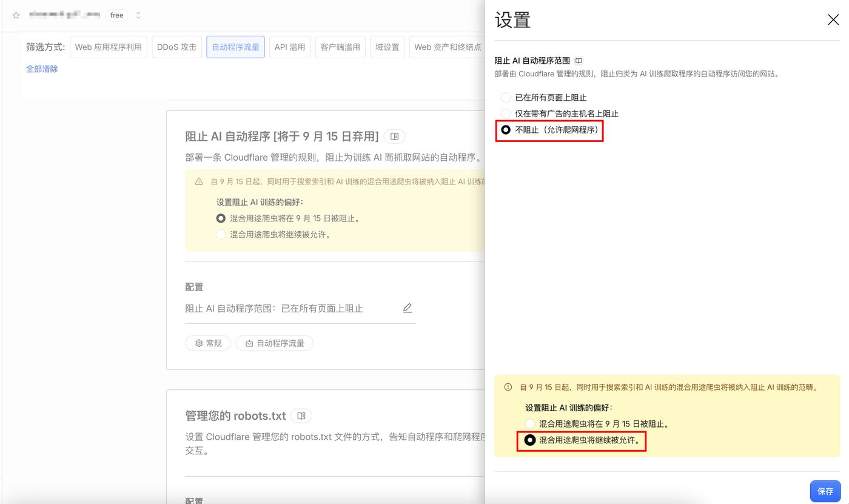849x504 pixels.
Task: Filter by API 滥用
Action: pyautogui.click(x=290, y=47)
